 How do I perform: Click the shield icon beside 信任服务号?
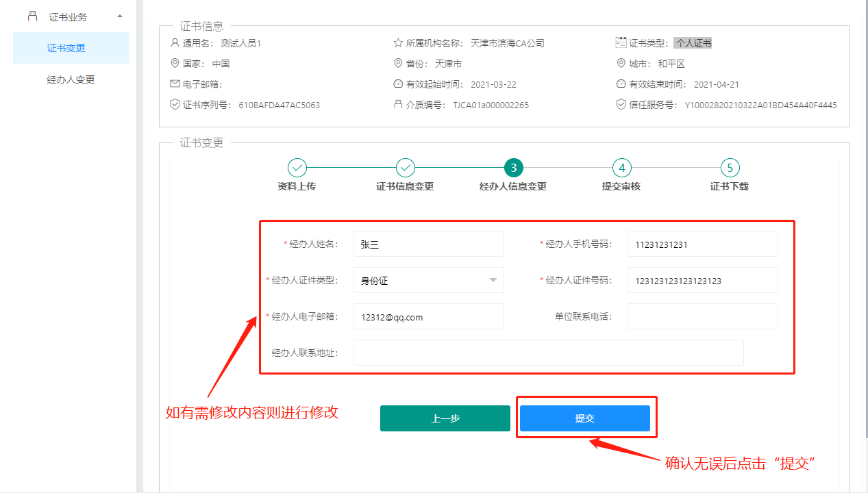click(x=621, y=105)
